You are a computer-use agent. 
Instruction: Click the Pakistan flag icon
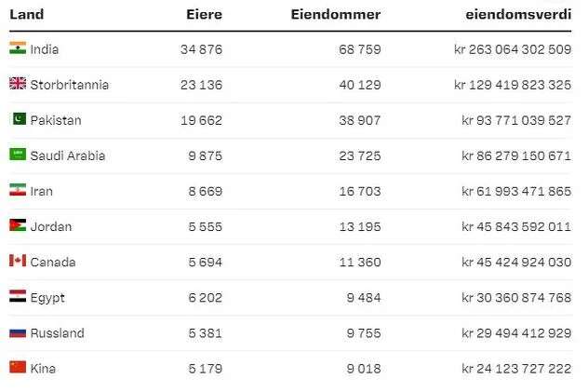tap(18, 119)
